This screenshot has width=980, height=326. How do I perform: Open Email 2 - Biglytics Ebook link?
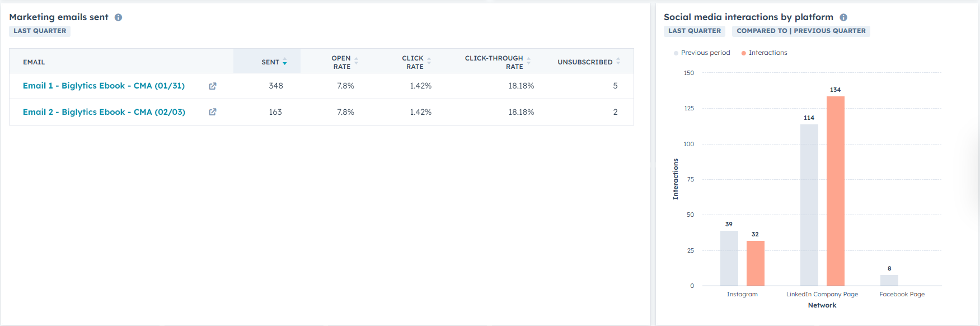tap(104, 112)
